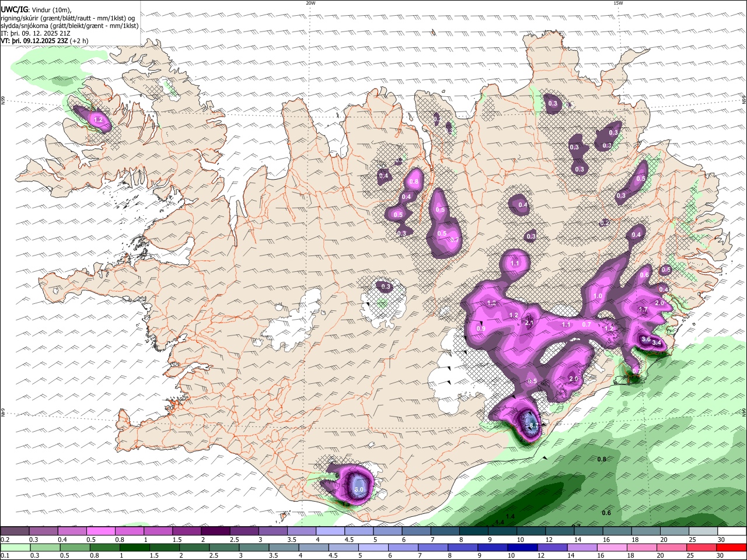Click the 0.8 value in green offshore rain area
The image size is (747, 560).
click(x=602, y=460)
